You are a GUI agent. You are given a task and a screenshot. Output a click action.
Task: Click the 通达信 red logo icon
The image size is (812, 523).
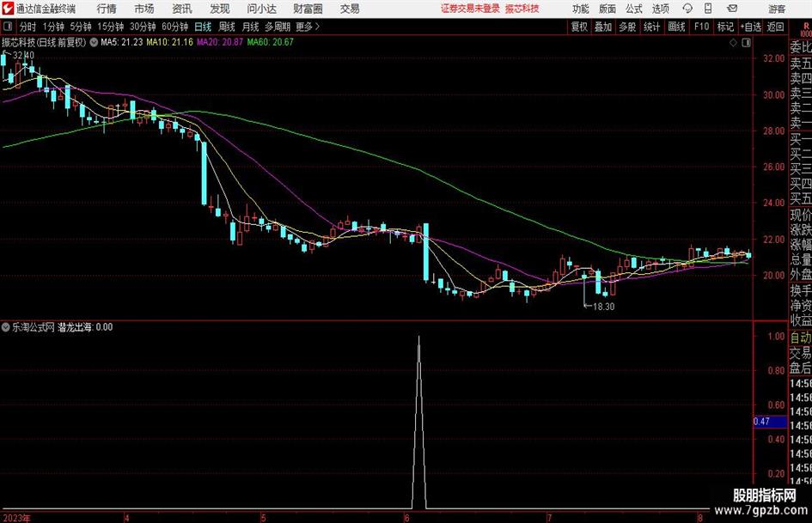point(7,9)
